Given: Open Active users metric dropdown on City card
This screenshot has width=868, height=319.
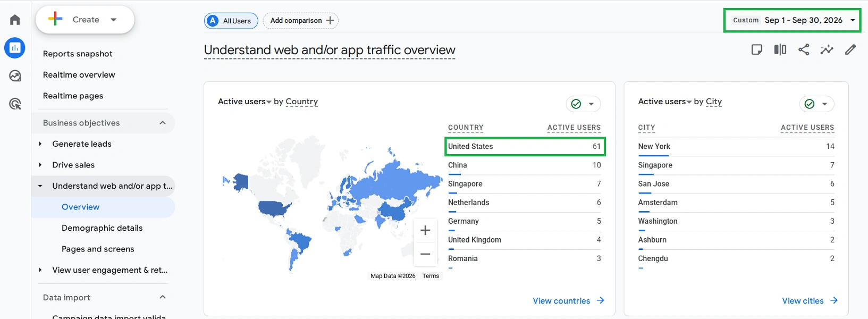Looking at the screenshot, I should click(x=665, y=102).
